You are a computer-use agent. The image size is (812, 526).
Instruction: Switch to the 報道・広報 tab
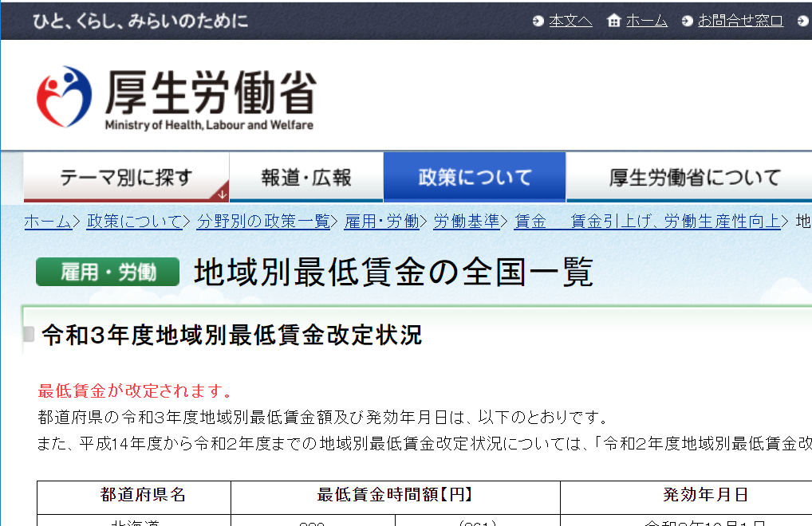tap(306, 178)
